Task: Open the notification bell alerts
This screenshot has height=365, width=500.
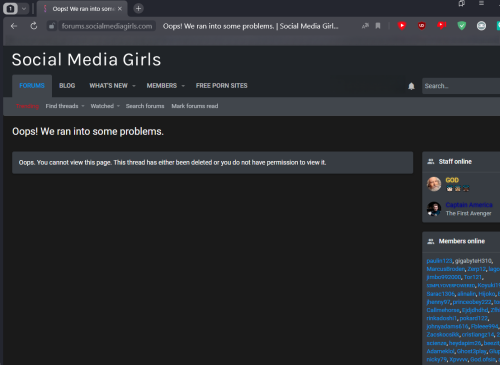Action: pos(411,86)
